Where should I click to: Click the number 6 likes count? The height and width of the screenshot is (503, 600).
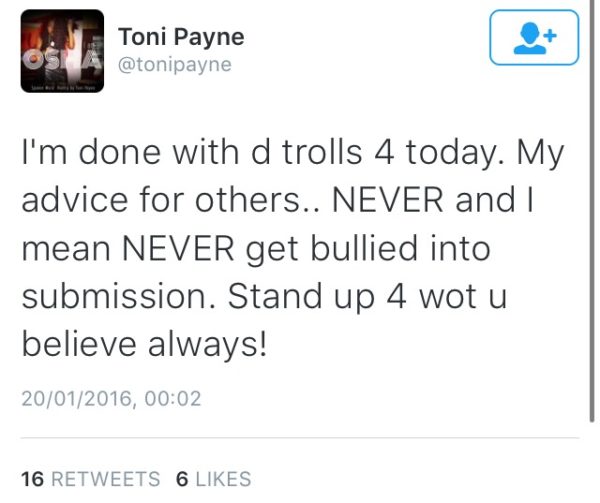coord(183,479)
